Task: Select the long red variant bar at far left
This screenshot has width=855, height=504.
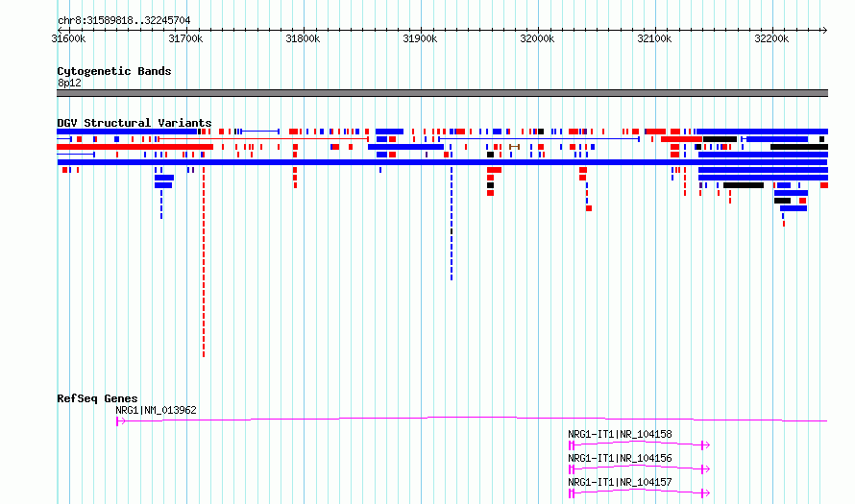Action: [134, 147]
